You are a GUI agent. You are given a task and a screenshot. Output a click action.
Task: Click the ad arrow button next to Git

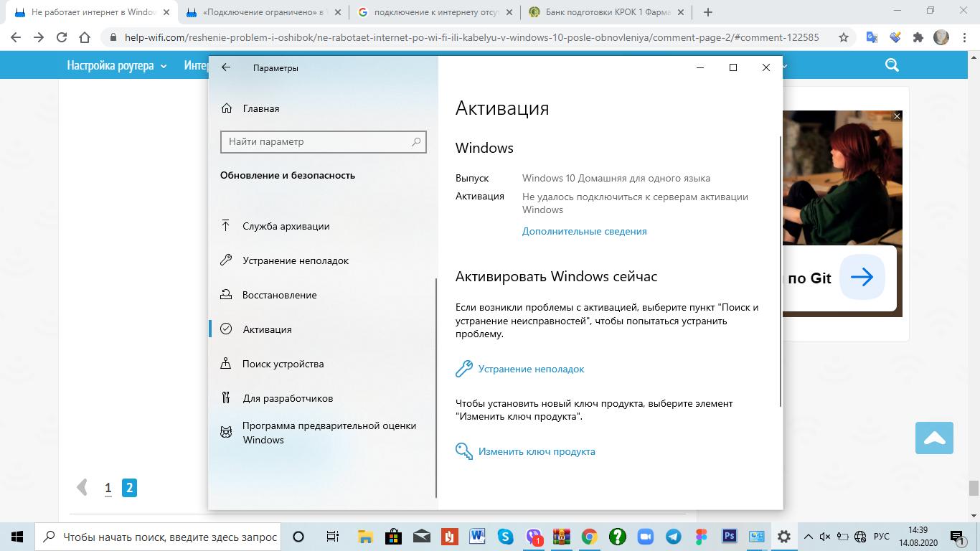[x=862, y=277]
